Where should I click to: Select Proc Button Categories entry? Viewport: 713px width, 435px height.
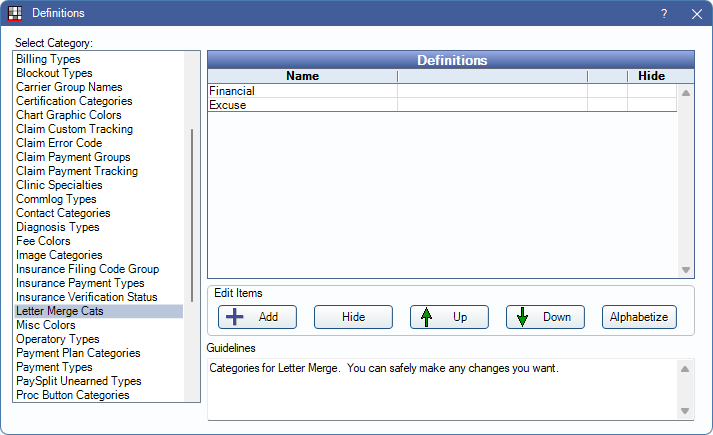(x=73, y=395)
